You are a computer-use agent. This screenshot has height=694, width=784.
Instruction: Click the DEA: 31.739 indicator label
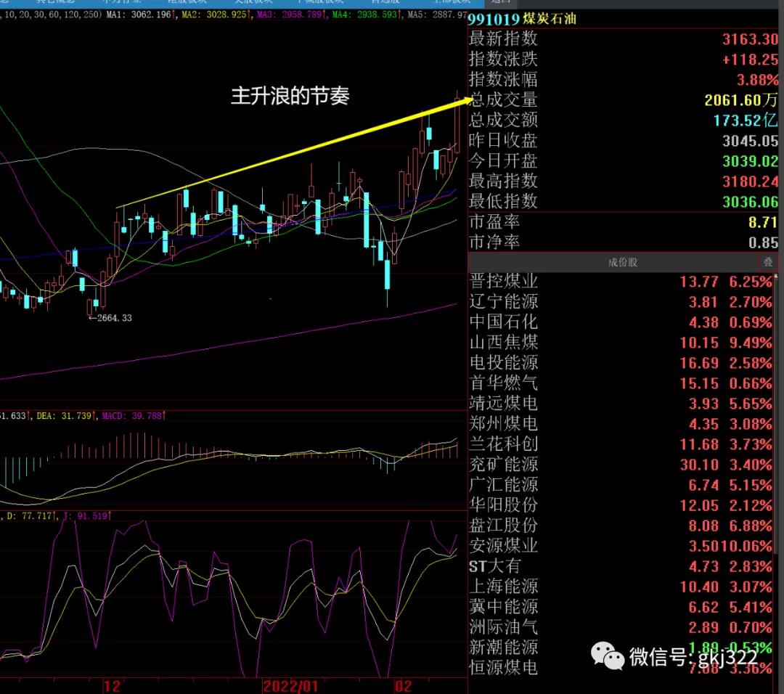click(x=66, y=416)
